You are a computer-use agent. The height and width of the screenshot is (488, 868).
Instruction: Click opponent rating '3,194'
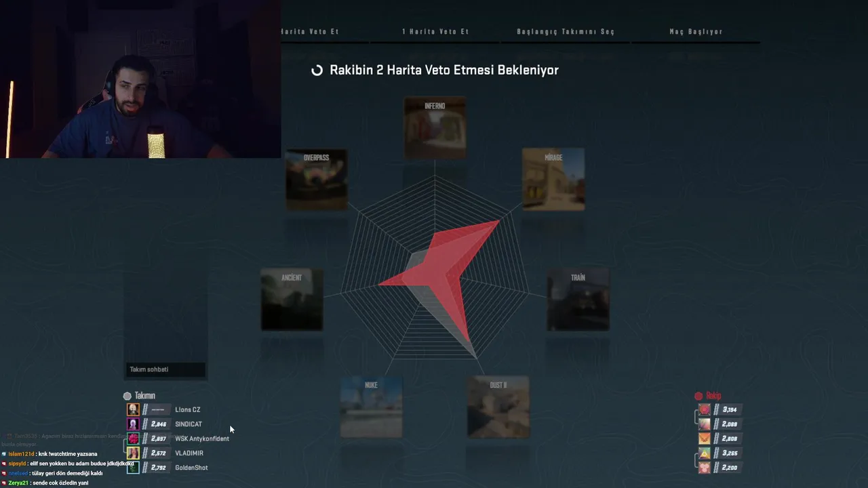point(730,409)
